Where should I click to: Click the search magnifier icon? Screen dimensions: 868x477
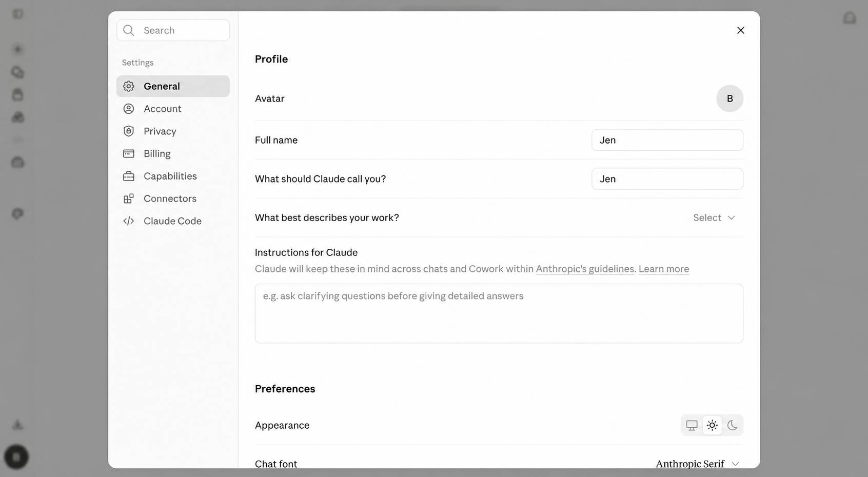click(129, 30)
